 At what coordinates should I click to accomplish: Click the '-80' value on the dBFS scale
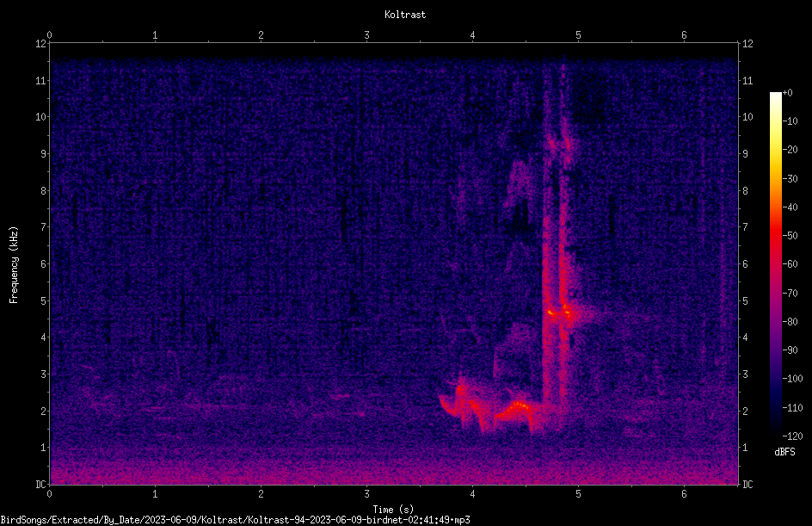coord(790,321)
